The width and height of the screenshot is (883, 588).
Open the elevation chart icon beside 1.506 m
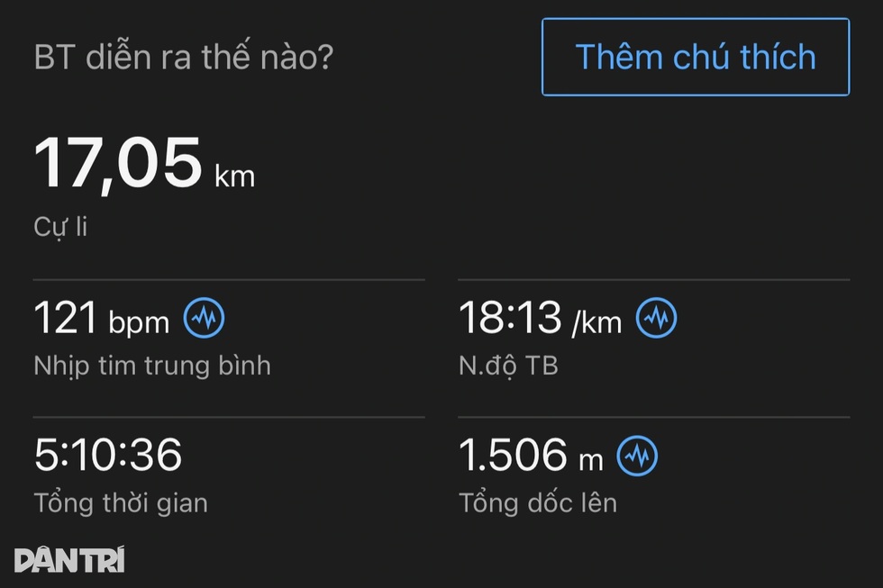(x=637, y=456)
